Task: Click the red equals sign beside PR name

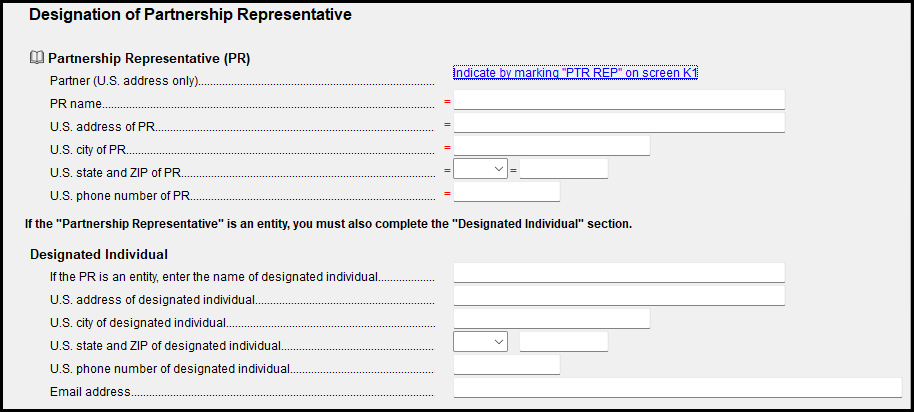Action: pyautogui.click(x=447, y=101)
